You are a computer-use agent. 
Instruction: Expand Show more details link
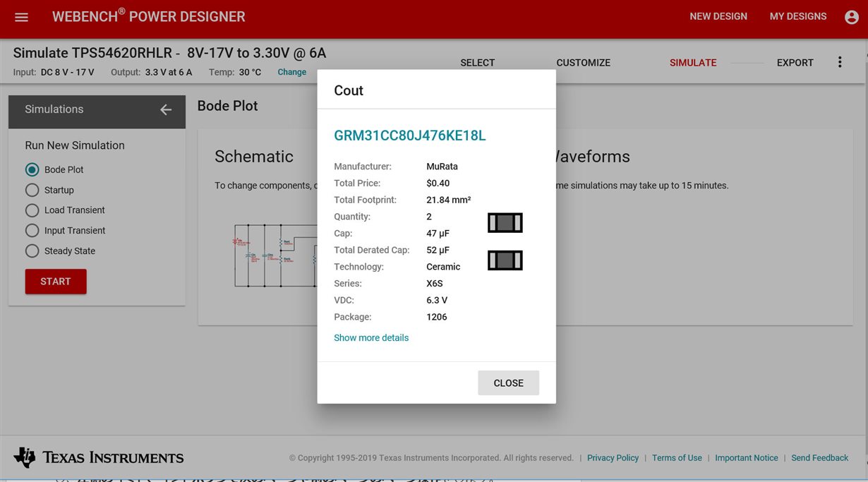tap(371, 338)
